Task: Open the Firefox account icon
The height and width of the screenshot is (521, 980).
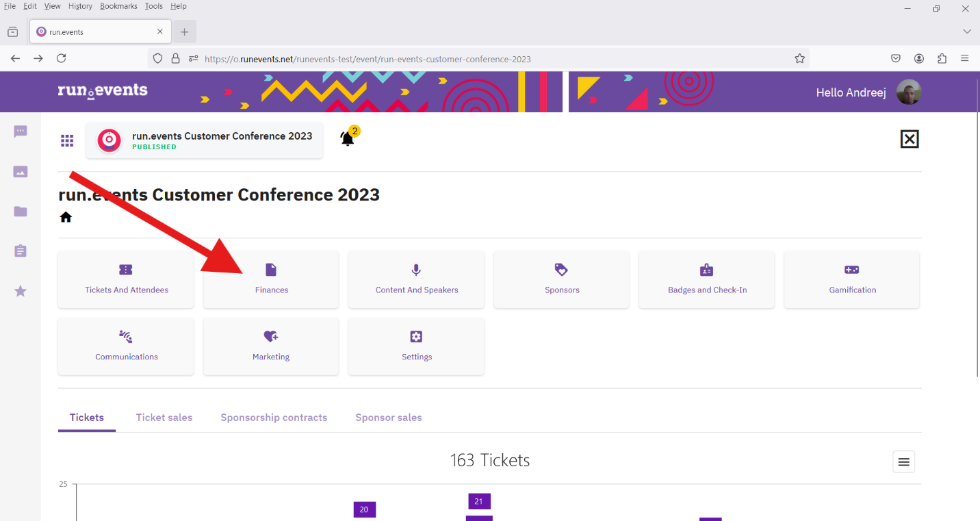Action: (x=919, y=59)
